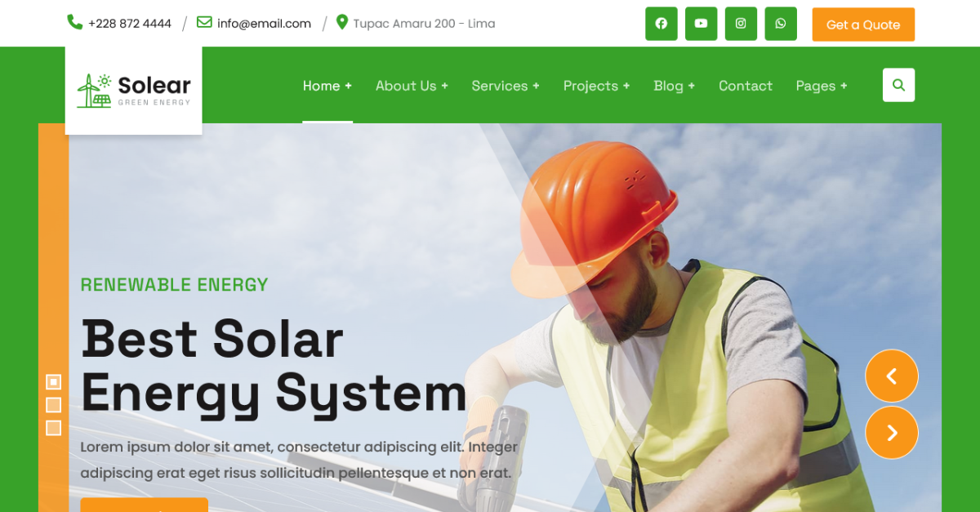Expand the Projects submenu

pos(597,86)
